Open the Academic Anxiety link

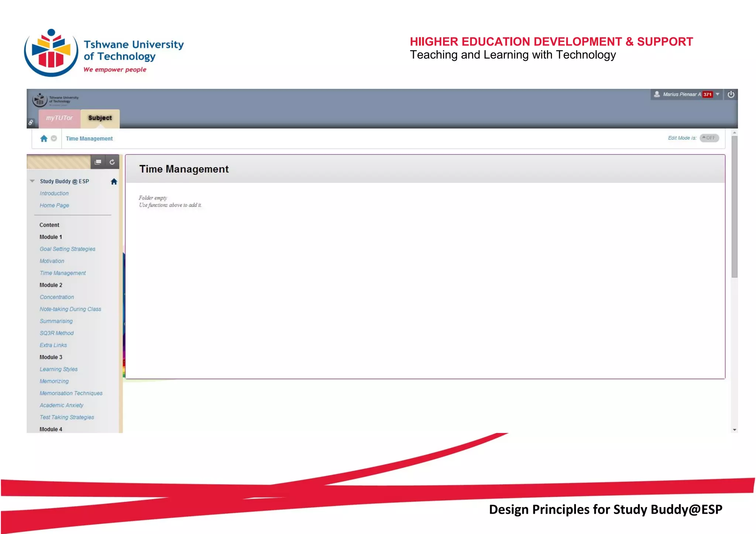click(62, 405)
